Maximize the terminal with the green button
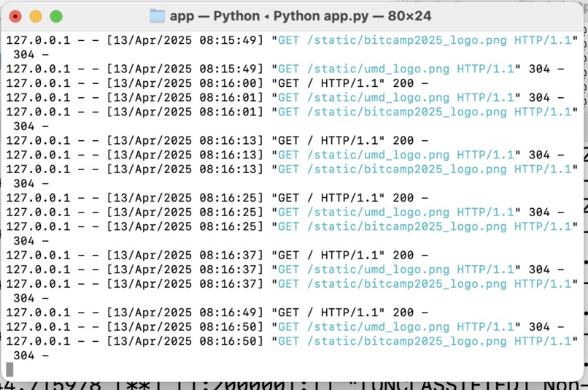Viewport: 588px width, 390px height. coord(56,17)
